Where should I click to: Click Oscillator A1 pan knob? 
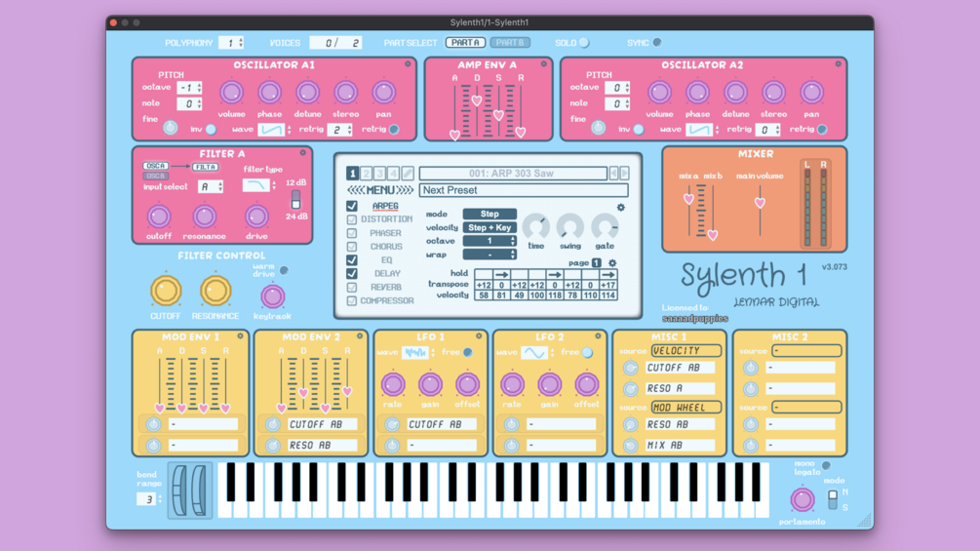384,93
